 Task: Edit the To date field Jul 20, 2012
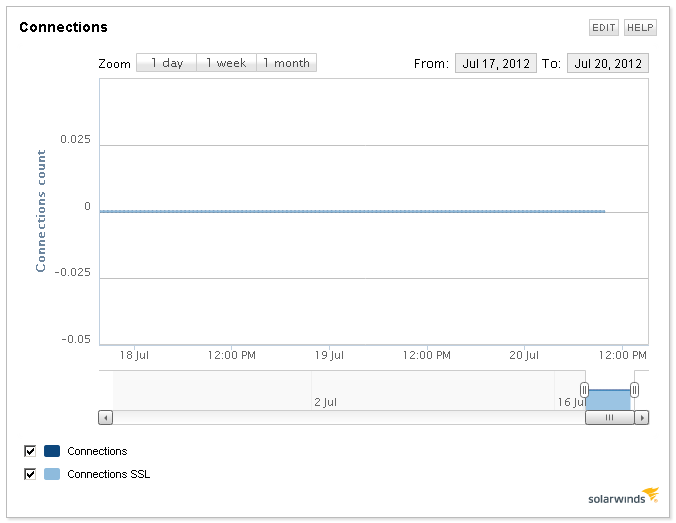coord(608,63)
